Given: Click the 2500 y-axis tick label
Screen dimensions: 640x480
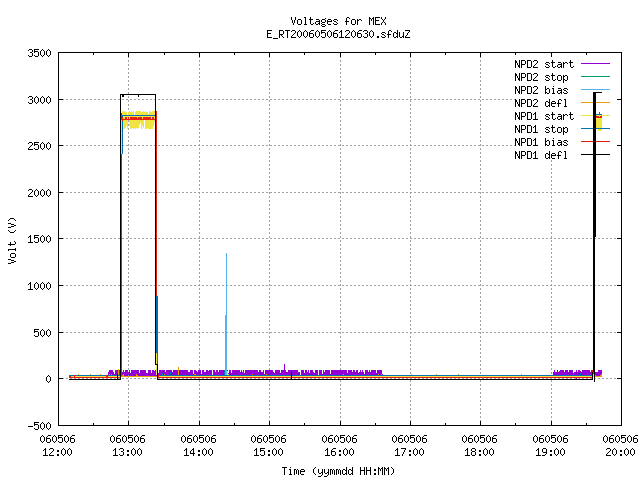Looking at the screenshot, I should click(40, 146).
